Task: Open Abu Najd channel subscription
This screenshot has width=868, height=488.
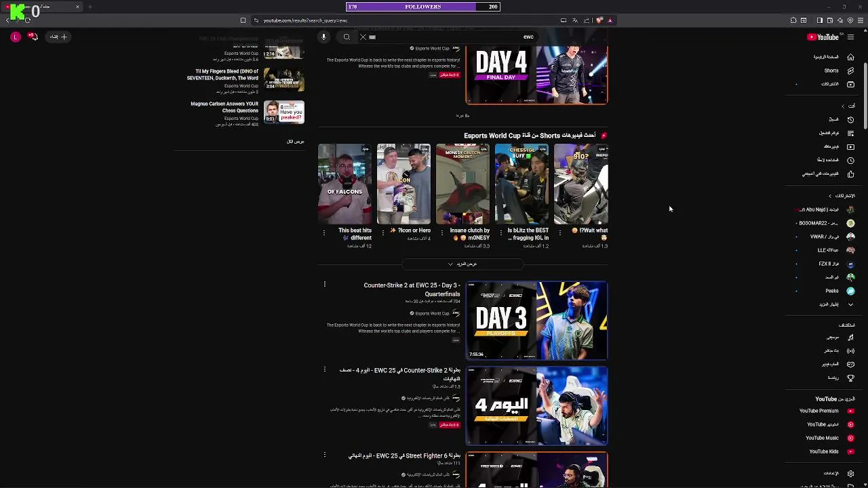Action: pos(825,209)
